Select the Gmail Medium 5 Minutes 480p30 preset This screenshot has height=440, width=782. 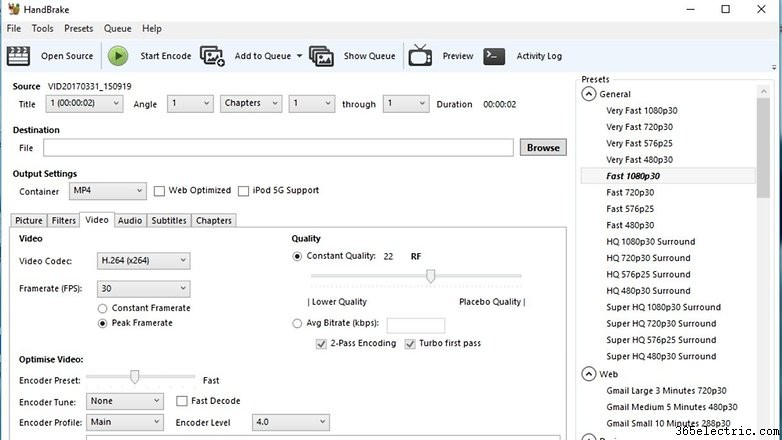coord(672,407)
